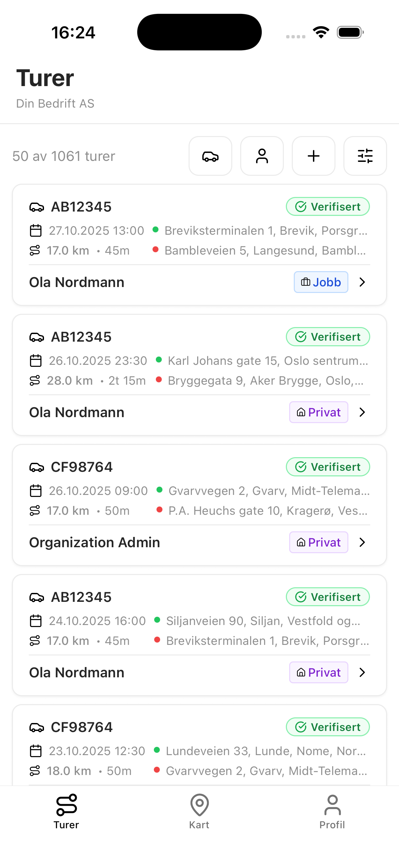This screenshot has width=399, height=868.
Task: Tap Privat badge on 26.10.2025 23:30 trip
Action: [x=319, y=412]
